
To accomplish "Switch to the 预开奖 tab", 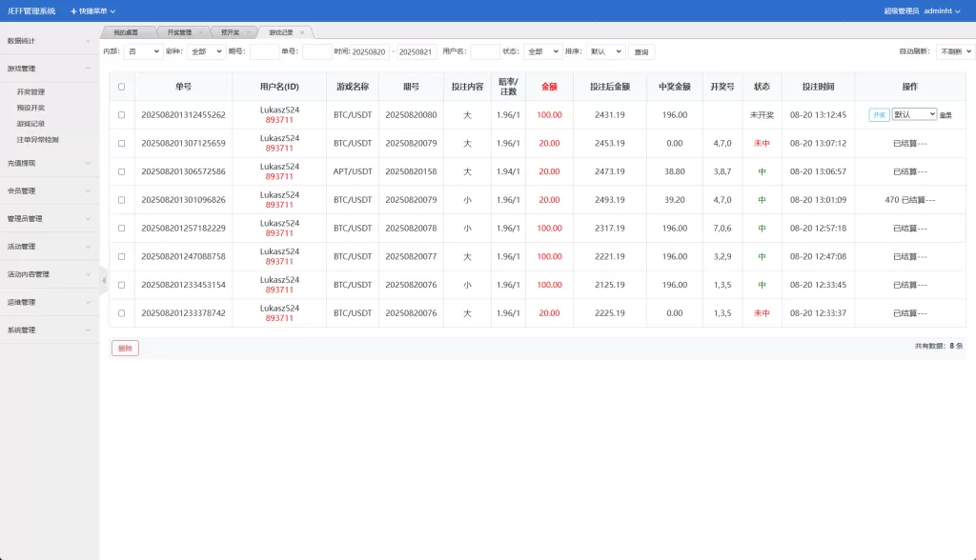I will click(230, 32).
